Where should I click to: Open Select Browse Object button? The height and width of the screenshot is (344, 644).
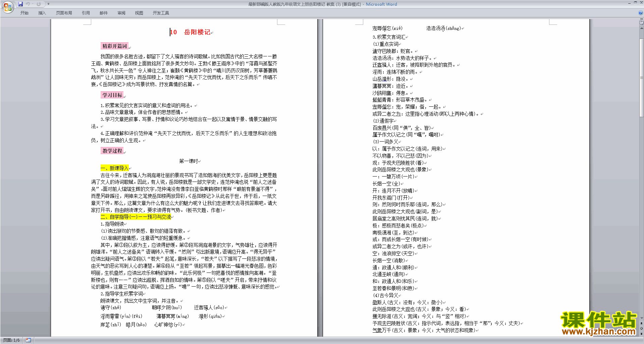(642, 328)
